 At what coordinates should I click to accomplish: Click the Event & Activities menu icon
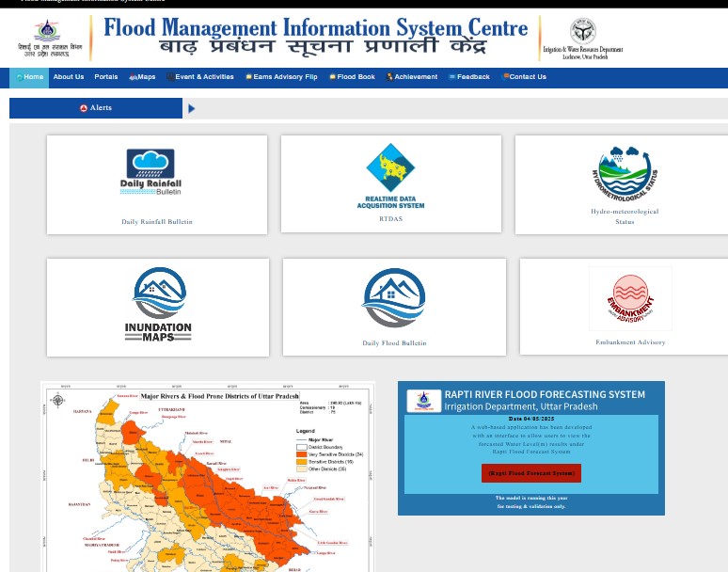[170, 77]
